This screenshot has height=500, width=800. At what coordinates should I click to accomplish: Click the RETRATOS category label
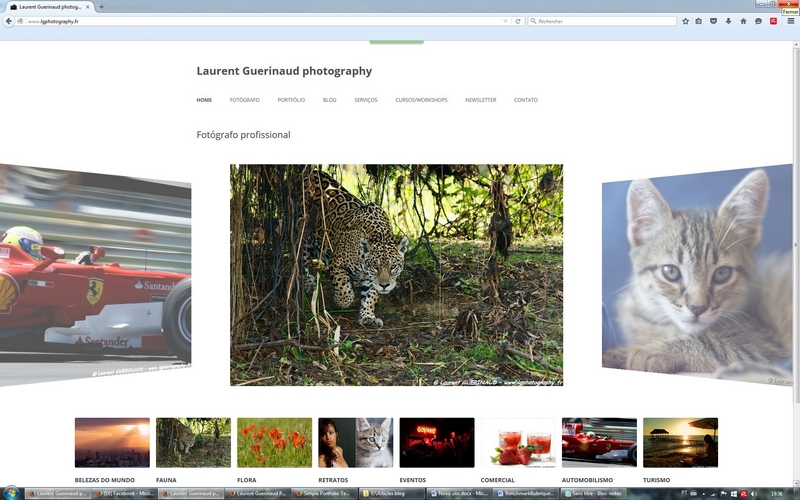pyautogui.click(x=333, y=480)
